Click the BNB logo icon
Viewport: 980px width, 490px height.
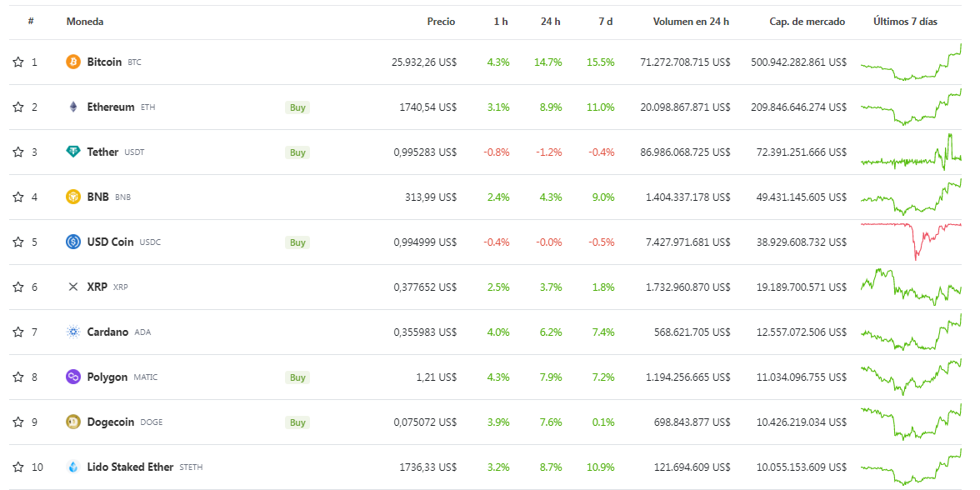point(73,197)
